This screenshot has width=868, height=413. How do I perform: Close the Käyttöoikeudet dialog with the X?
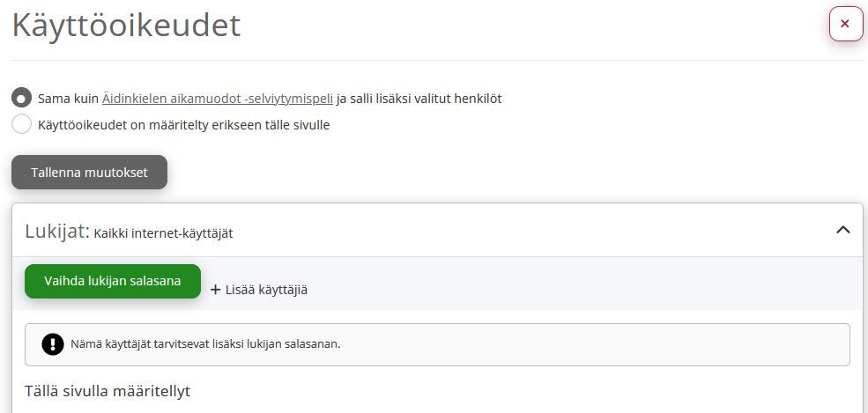point(845,24)
